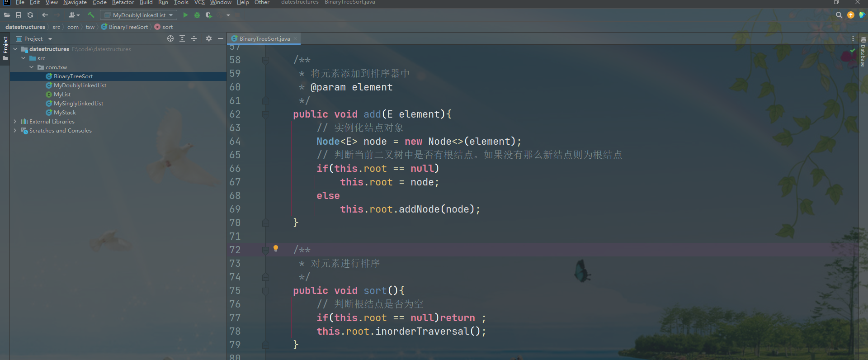
Task: Open the Navigate menu
Action: 75,2
